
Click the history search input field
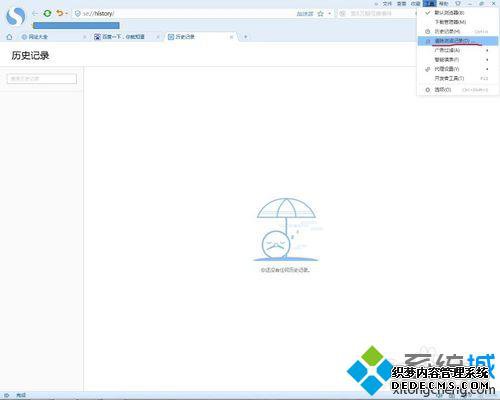tap(42, 79)
